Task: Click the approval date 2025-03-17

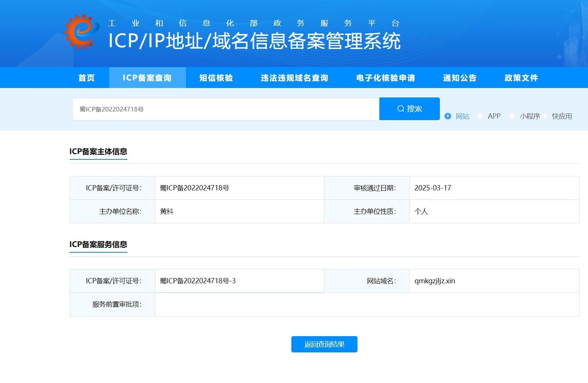Action: coord(433,188)
